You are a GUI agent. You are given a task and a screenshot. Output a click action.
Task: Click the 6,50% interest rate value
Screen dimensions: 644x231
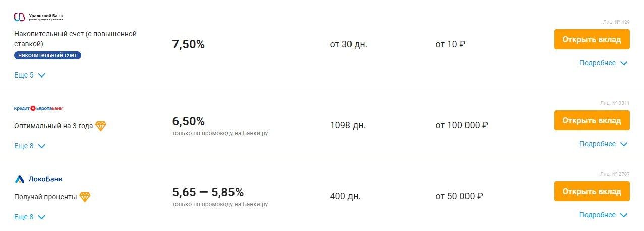coord(188,121)
